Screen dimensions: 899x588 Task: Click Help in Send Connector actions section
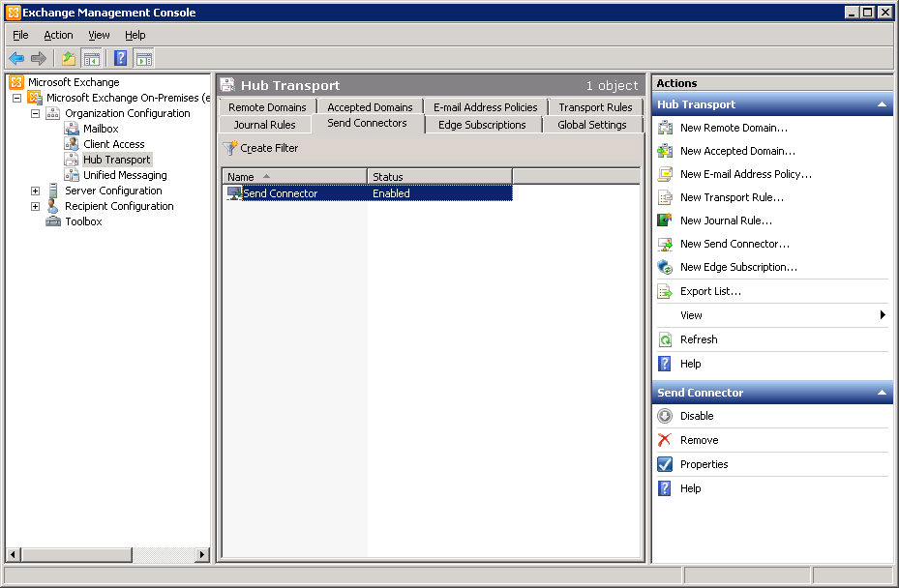pos(691,488)
